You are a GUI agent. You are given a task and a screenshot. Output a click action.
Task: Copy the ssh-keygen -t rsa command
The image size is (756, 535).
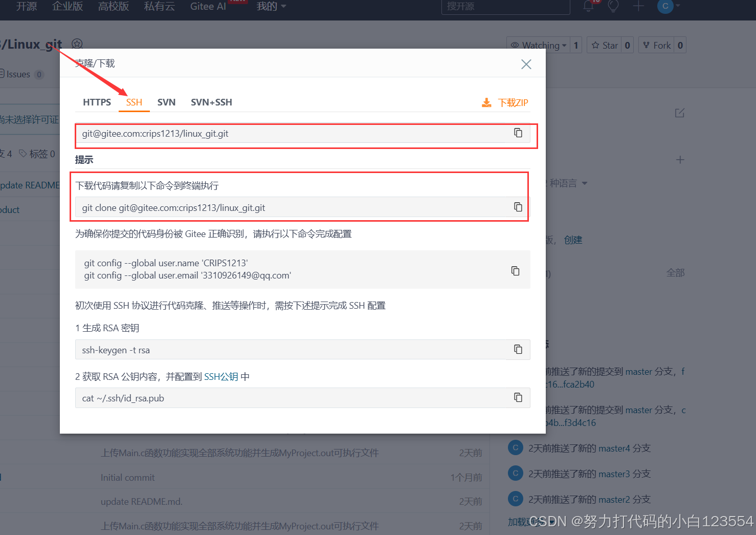pyautogui.click(x=518, y=349)
